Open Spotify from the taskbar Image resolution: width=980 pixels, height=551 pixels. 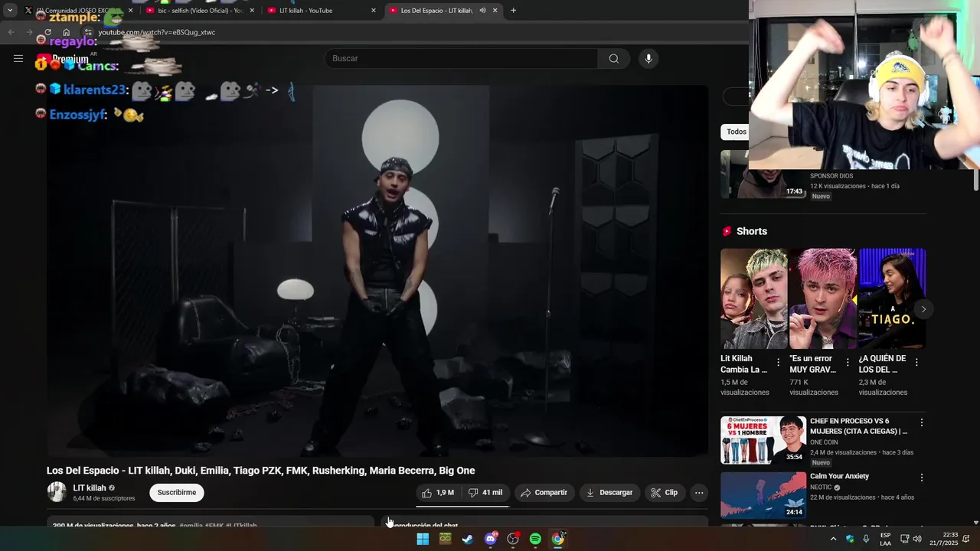535,539
